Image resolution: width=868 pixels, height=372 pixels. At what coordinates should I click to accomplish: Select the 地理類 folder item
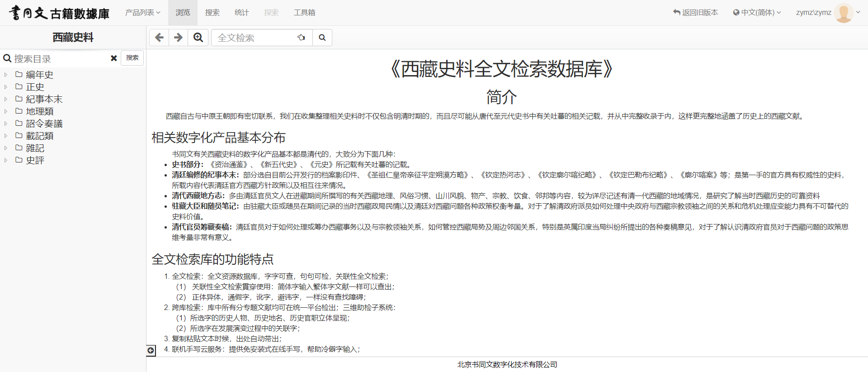click(x=40, y=111)
